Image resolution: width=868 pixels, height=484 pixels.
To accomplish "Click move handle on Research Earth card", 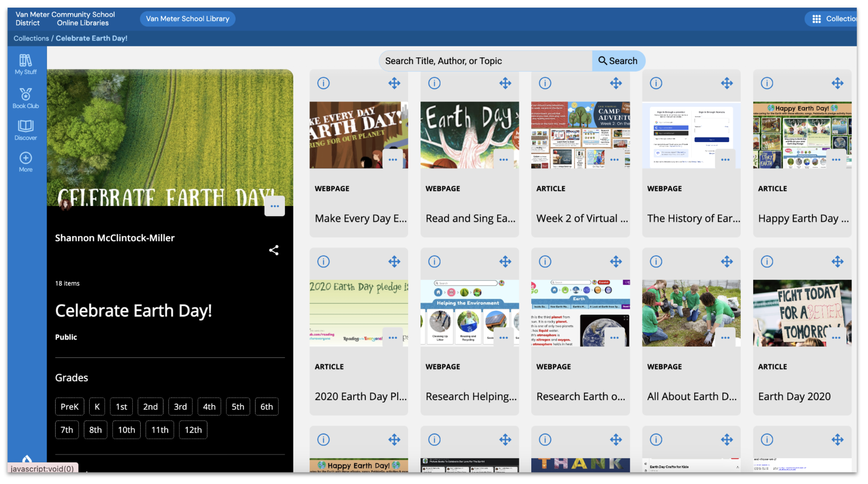I will pos(616,261).
